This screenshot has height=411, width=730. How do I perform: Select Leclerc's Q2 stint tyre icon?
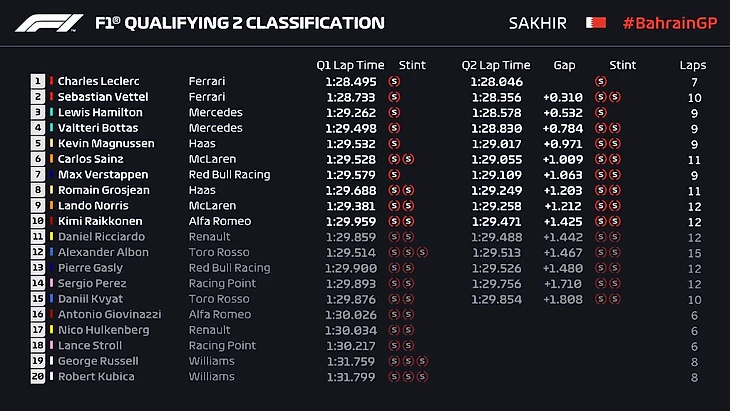[601, 82]
